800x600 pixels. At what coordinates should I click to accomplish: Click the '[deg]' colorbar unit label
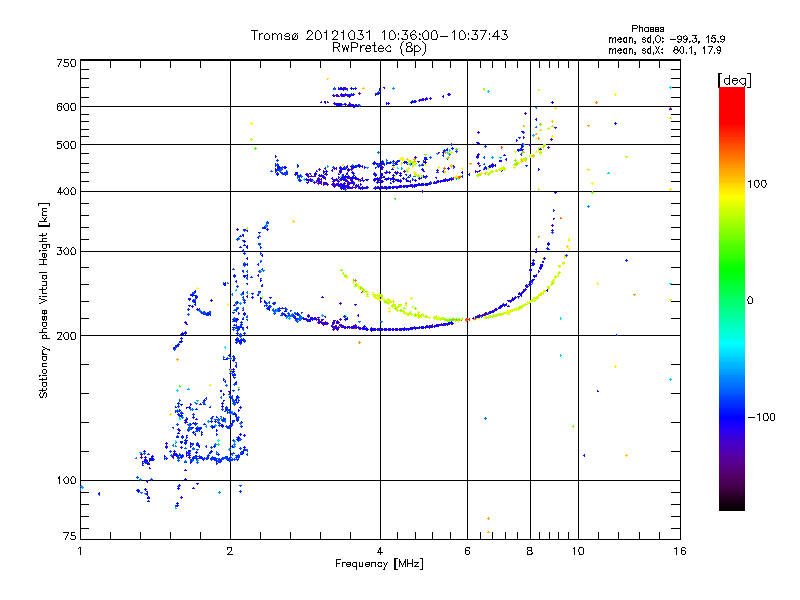(x=734, y=80)
